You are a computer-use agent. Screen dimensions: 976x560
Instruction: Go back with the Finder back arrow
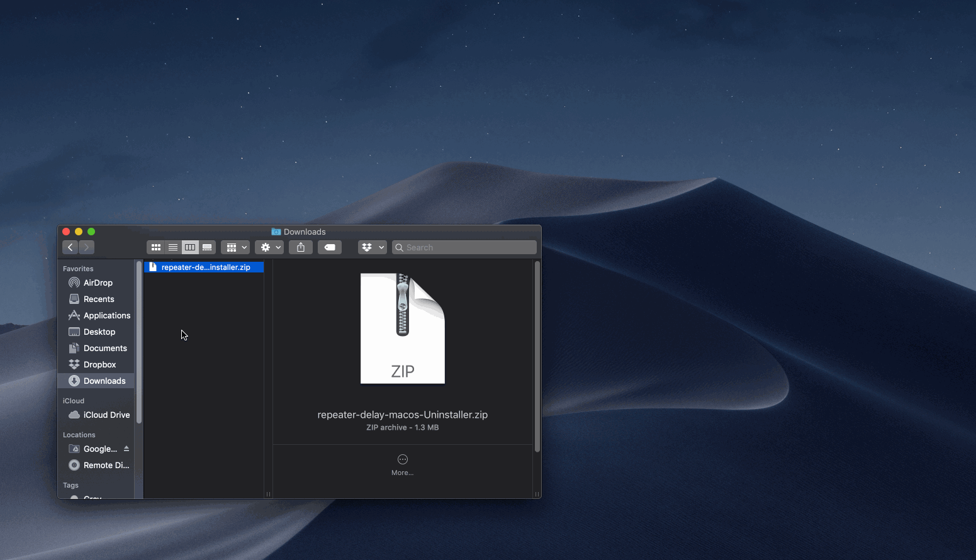(70, 247)
